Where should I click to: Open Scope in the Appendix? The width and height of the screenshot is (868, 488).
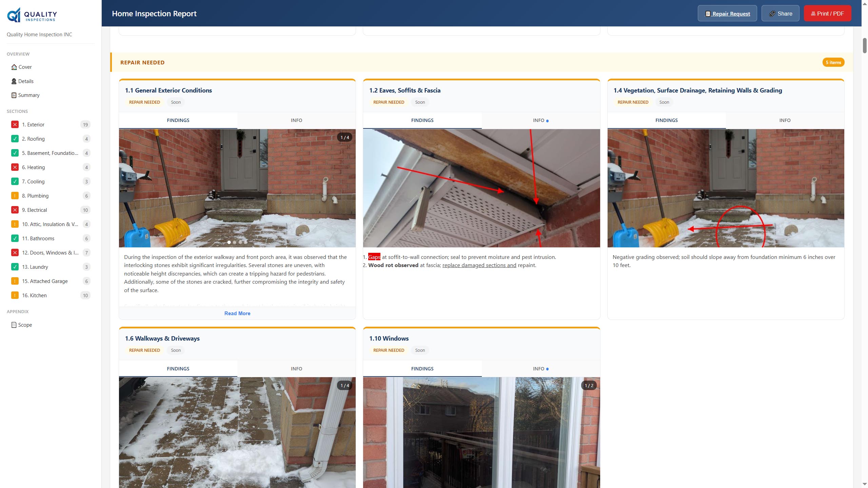[25, 325]
